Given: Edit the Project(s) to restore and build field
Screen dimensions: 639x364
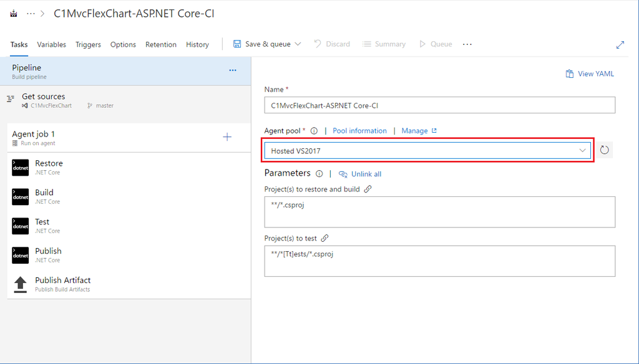Looking at the screenshot, I should coord(440,212).
